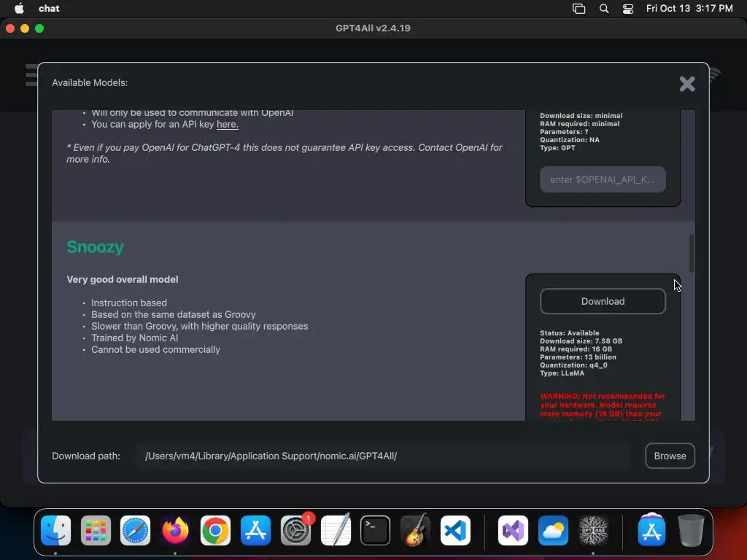Image resolution: width=747 pixels, height=560 pixels.
Task: Click the 'Available Models:' label
Action: (x=90, y=82)
